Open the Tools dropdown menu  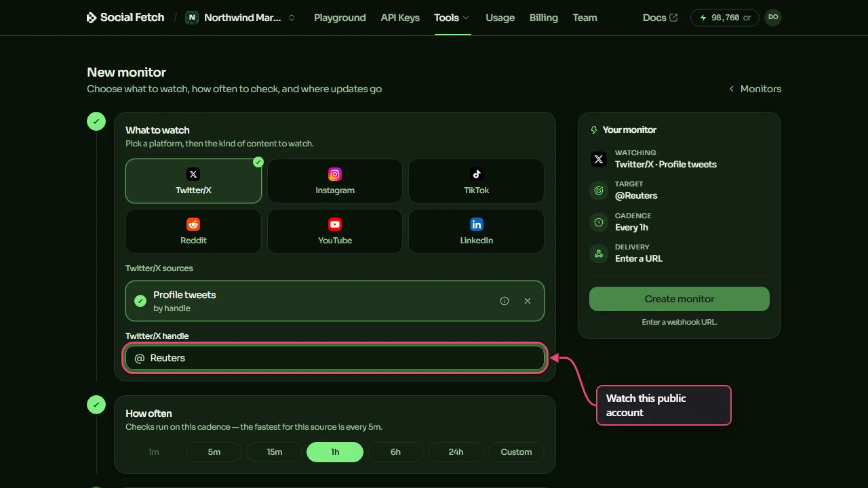click(x=452, y=18)
